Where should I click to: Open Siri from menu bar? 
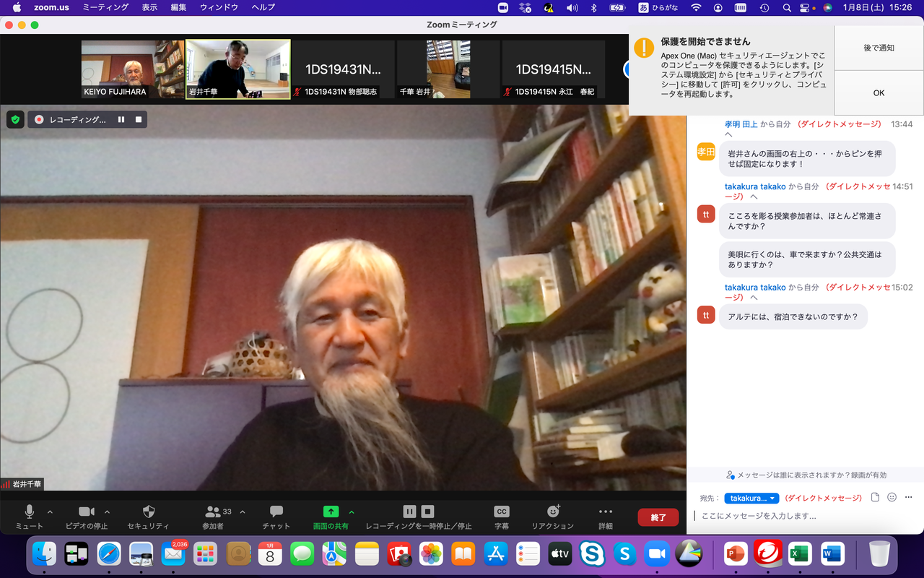(827, 7)
